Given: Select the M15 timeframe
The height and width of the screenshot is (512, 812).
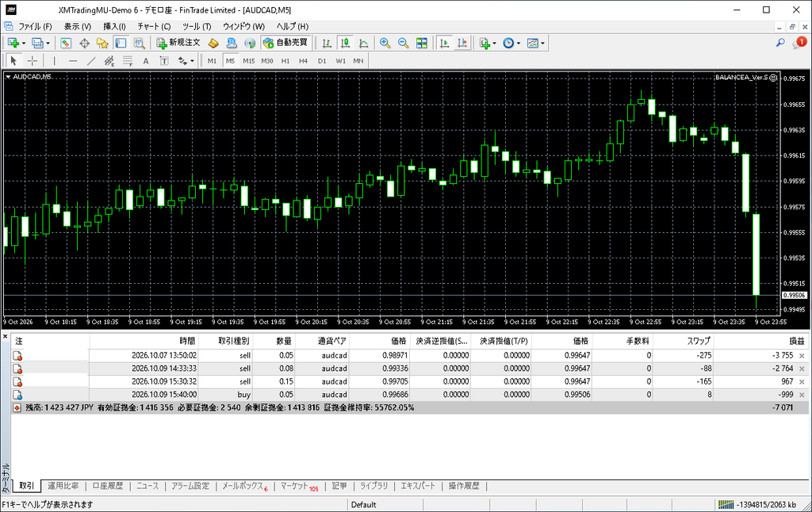Looking at the screenshot, I should point(248,60).
